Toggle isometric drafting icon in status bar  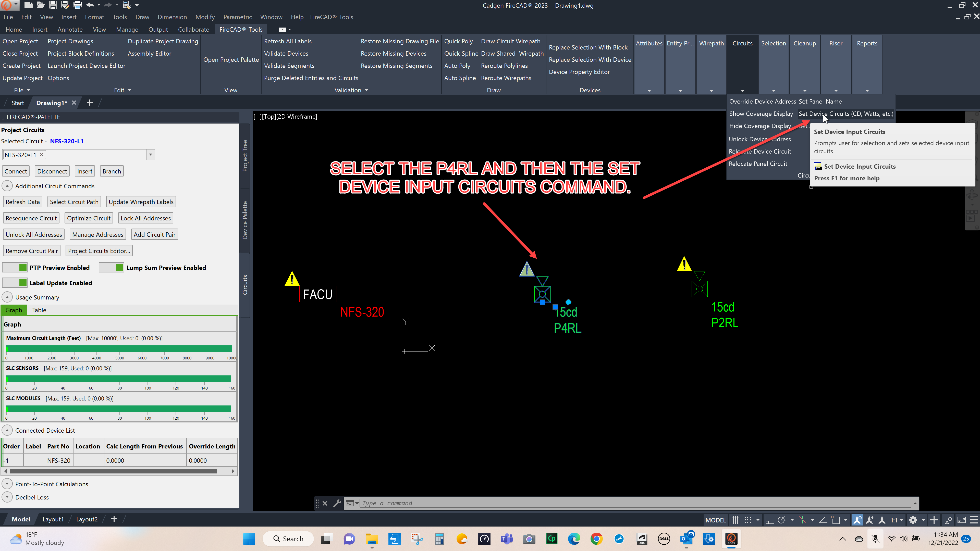(x=802, y=520)
